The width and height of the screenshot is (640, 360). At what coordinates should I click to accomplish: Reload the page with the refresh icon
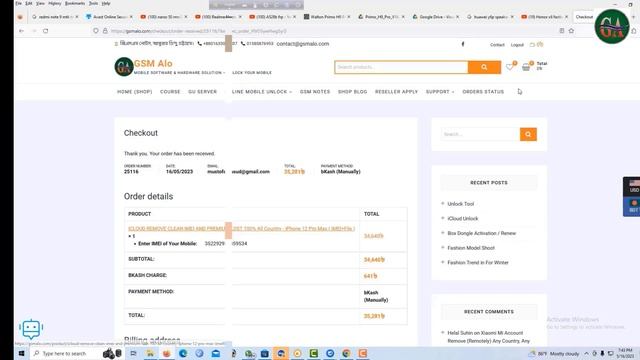point(46,31)
